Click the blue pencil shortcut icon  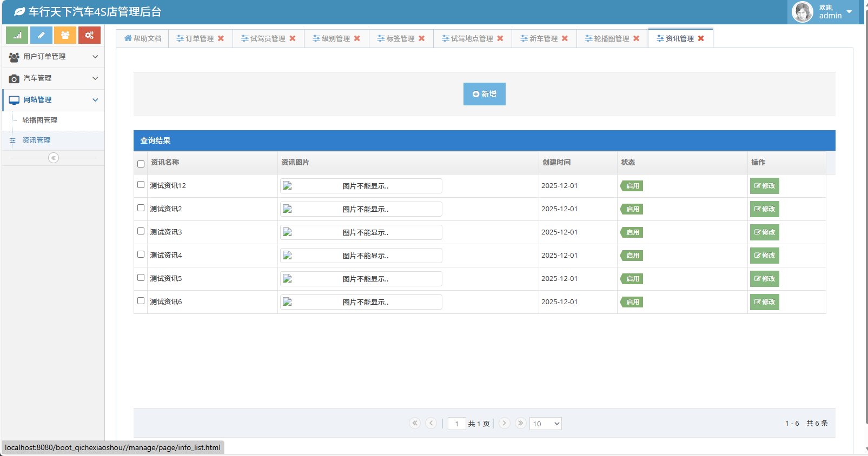(41, 35)
